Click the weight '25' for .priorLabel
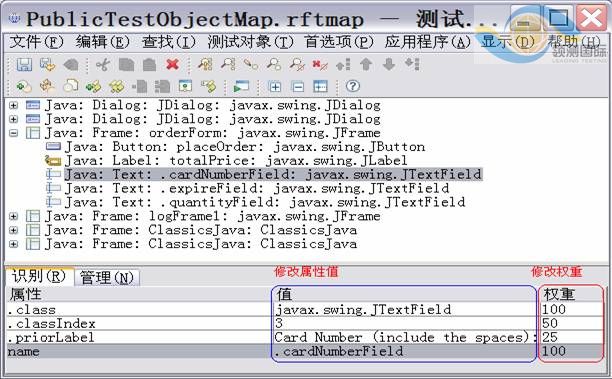 571,337
